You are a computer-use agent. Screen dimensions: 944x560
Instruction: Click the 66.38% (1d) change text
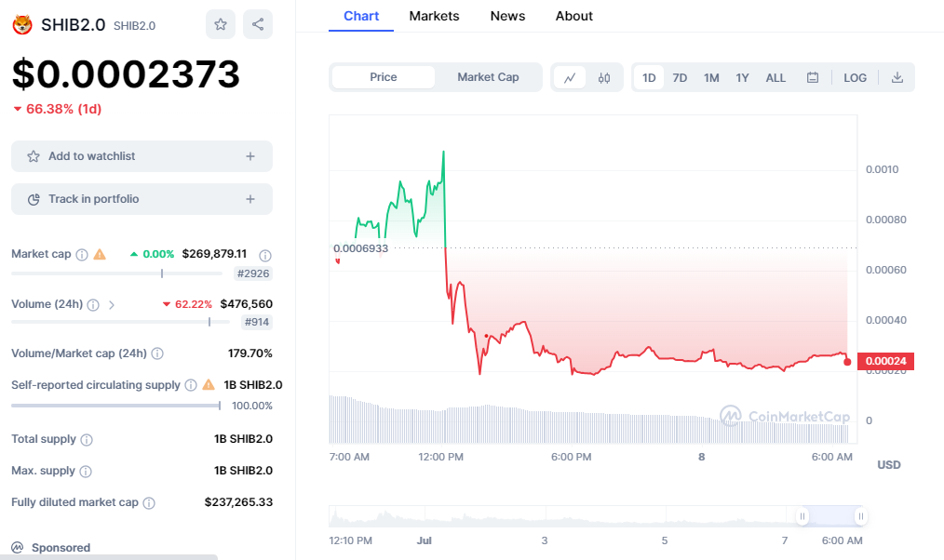[x=64, y=109]
